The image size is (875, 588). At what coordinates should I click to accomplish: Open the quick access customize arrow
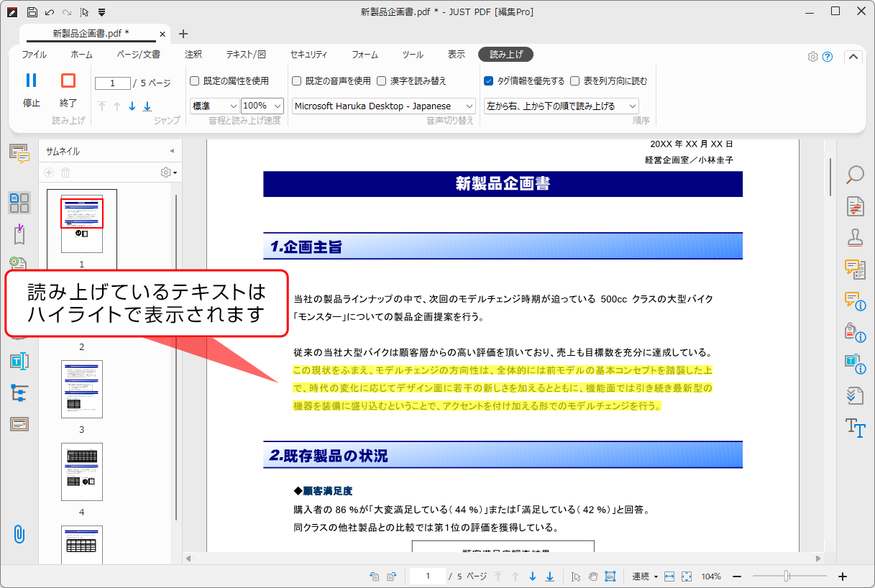(101, 12)
